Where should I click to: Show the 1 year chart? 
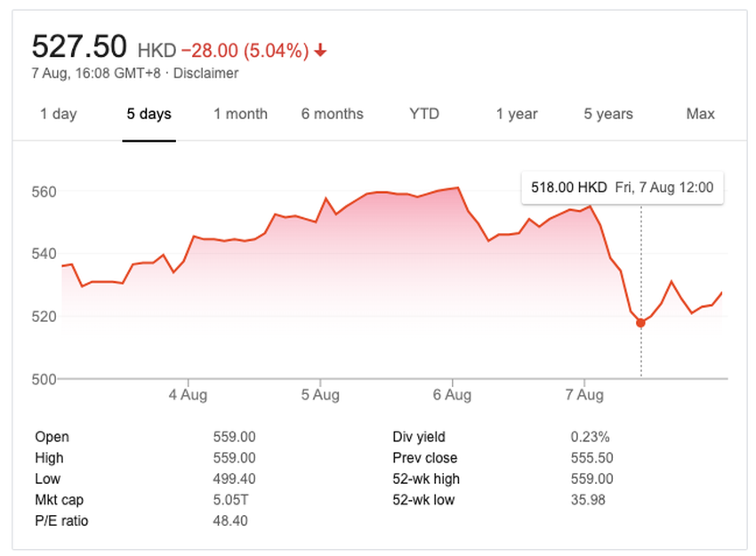[x=516, y=114]
